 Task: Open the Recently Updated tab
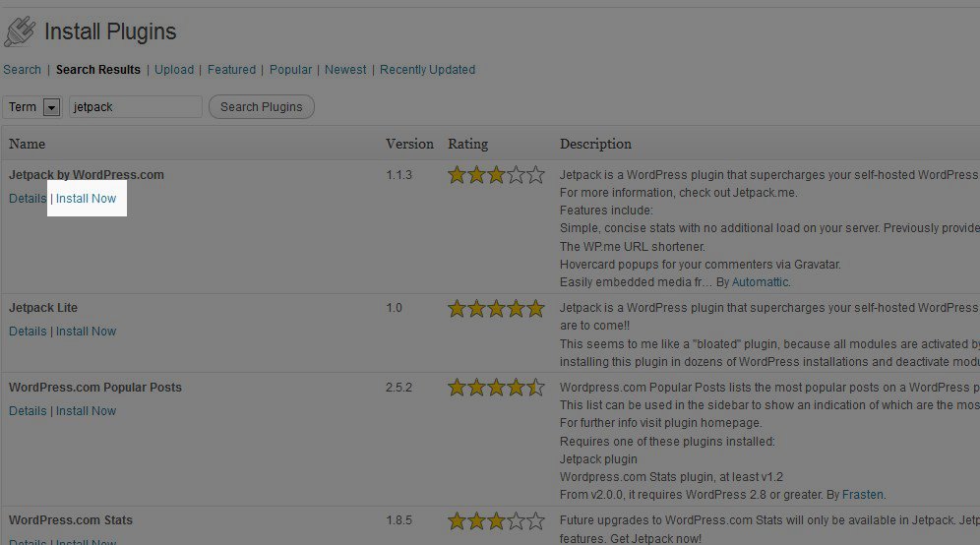(427, 70)
